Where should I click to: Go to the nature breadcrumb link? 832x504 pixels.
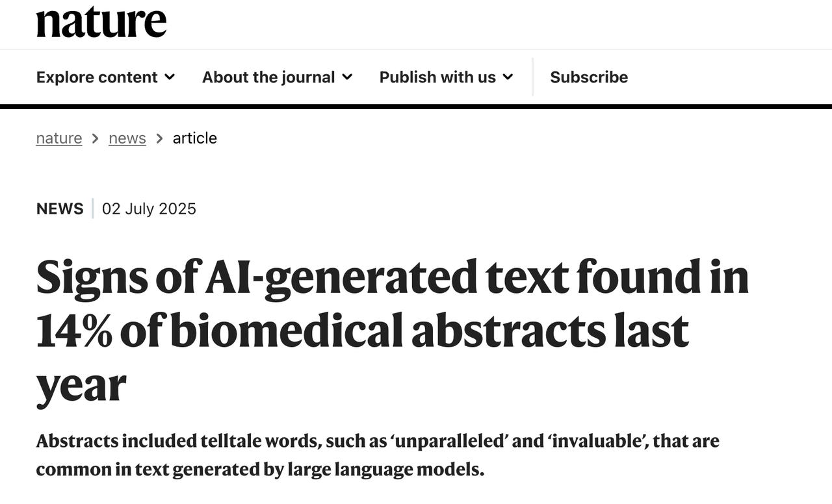point(59,138)
